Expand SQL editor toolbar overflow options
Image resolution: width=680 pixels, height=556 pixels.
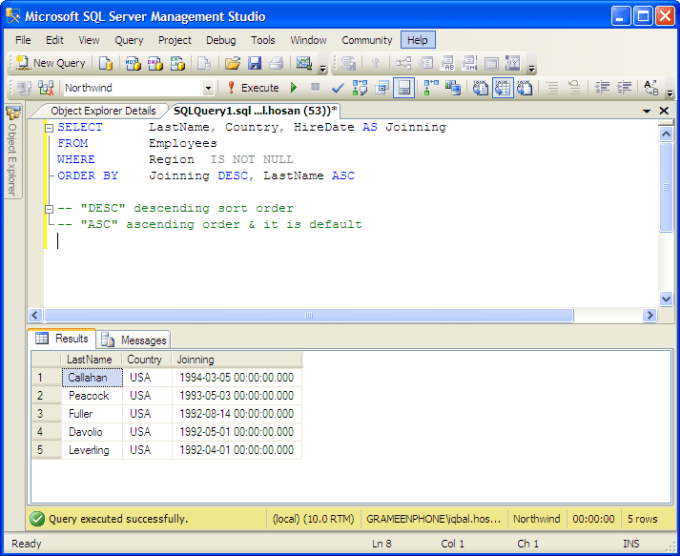670,93
